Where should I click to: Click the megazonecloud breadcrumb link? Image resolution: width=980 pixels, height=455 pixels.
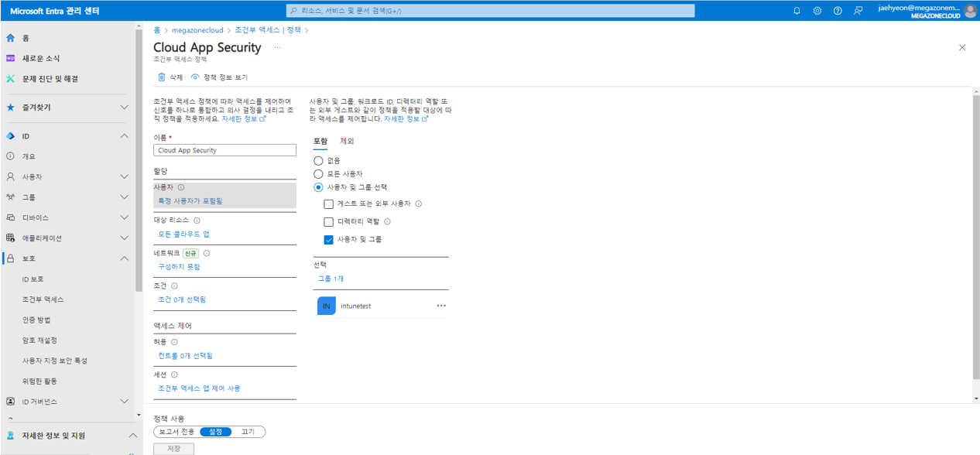pyautogui.click(x=197, y=30)
